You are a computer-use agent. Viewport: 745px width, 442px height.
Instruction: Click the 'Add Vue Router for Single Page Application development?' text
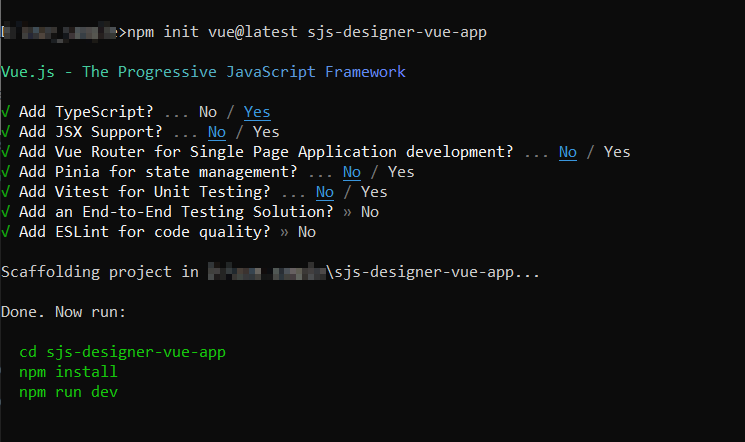pyautogui.click(x=266, y=152)
